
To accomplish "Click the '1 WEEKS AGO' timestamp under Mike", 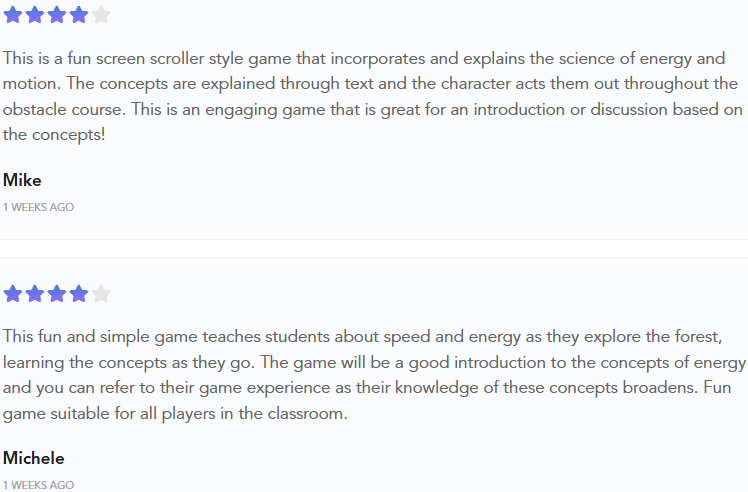I will 38,207.
